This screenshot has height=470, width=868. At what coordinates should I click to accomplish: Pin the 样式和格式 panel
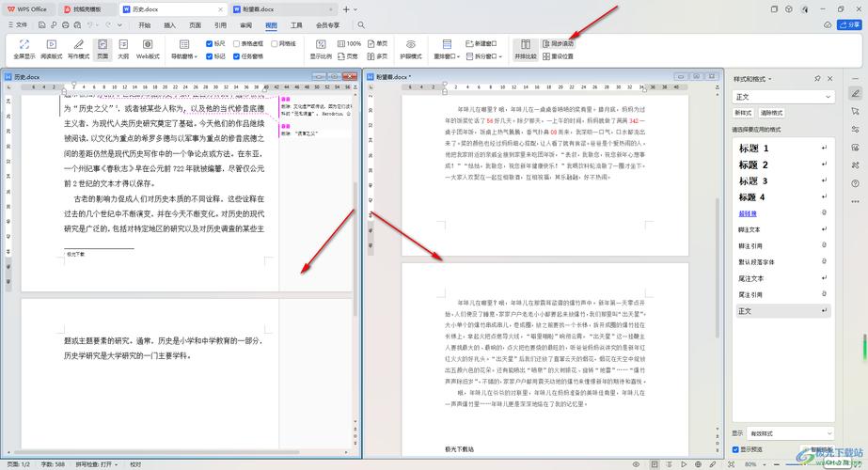[817, 79]
